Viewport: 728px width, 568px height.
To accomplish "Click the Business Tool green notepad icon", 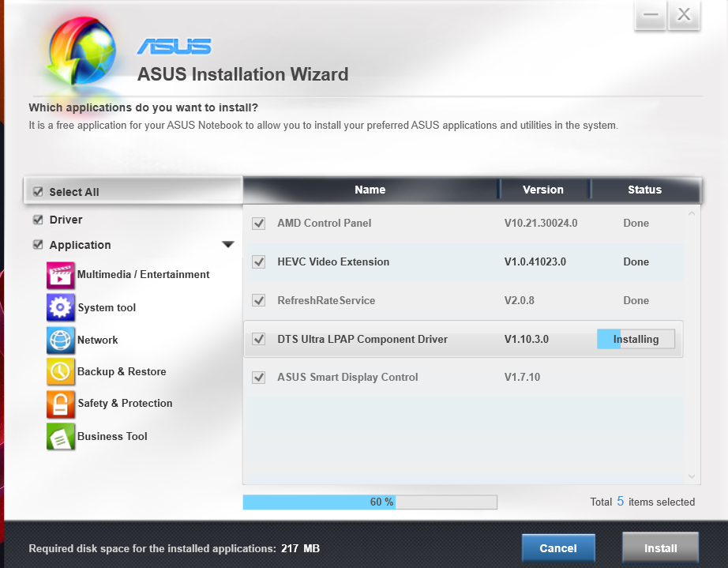I will point(60,437).
